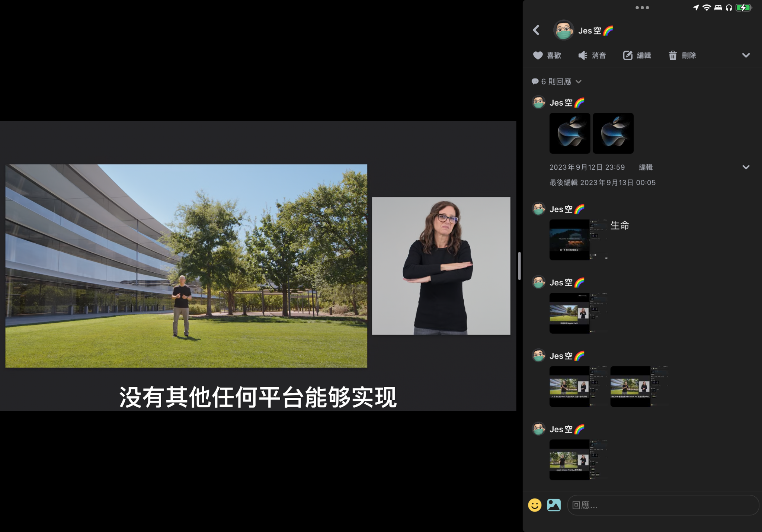Collapse the 6 則回應 replies list
762x532 pixels.
(x=556, y=81)
